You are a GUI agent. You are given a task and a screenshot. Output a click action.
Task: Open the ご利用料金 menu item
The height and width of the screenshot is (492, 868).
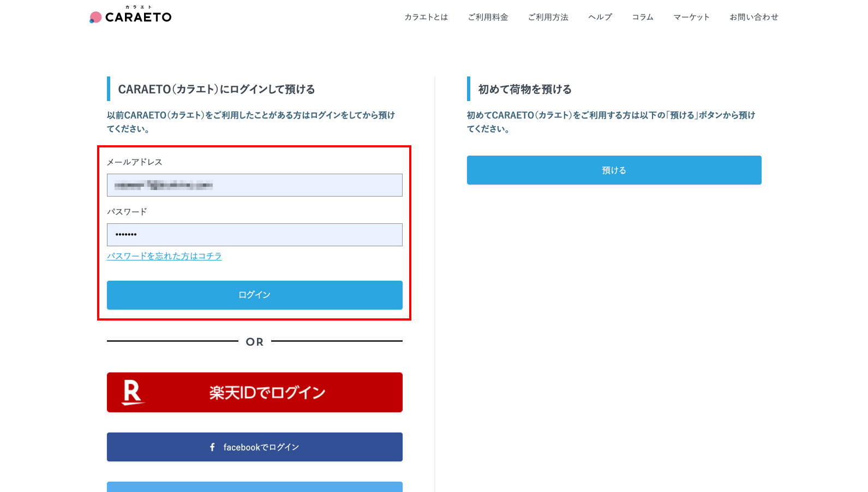click(x=488, y=17)
